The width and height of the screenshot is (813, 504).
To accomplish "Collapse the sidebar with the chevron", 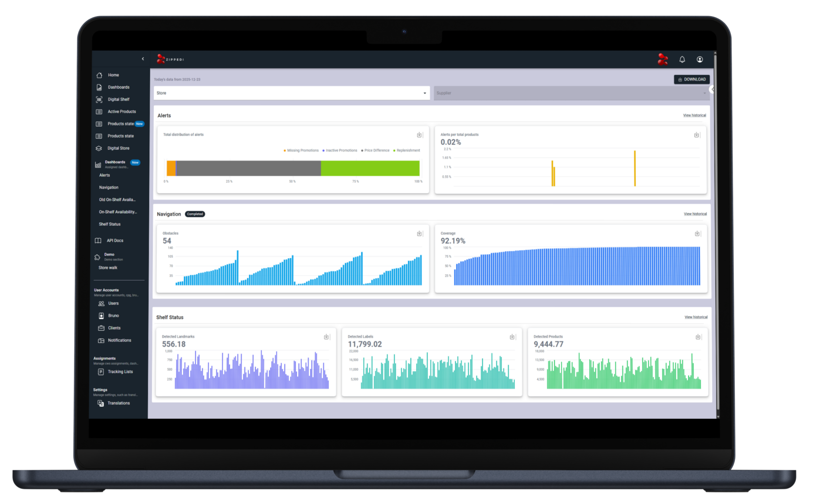I will pos(143,59).
